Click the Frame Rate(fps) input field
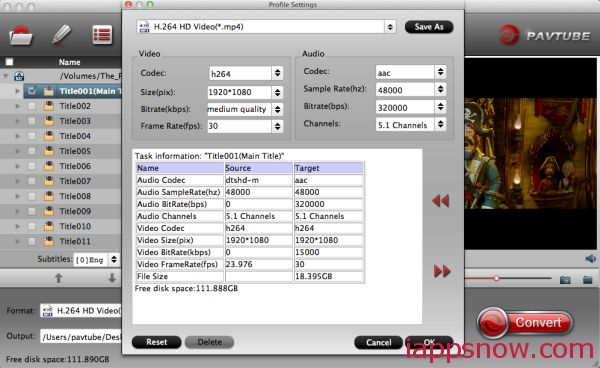The height and width of the screenshot is (368, 600). tap(239, 126)
